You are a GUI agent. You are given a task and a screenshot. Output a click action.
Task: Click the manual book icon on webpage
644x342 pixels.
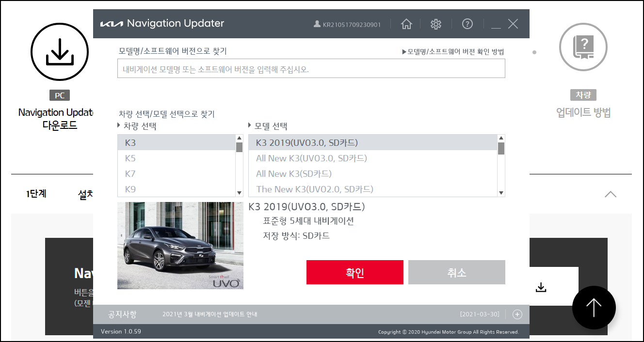[583, 47]
